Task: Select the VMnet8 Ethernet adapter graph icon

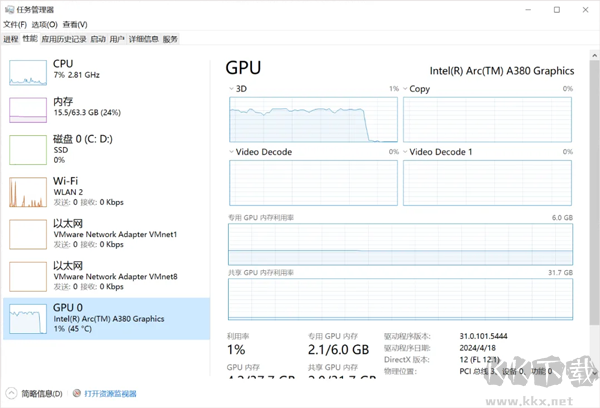Action: point(28,275)
